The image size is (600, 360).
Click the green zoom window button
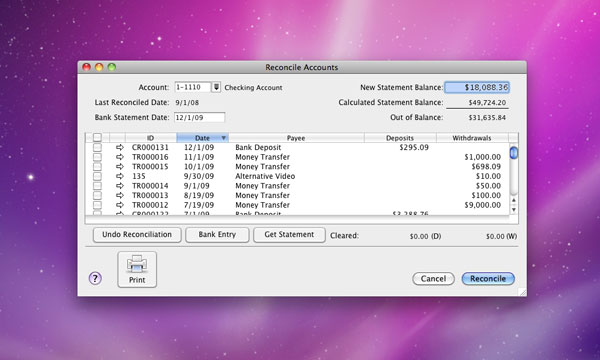click(x=112, y=67)
